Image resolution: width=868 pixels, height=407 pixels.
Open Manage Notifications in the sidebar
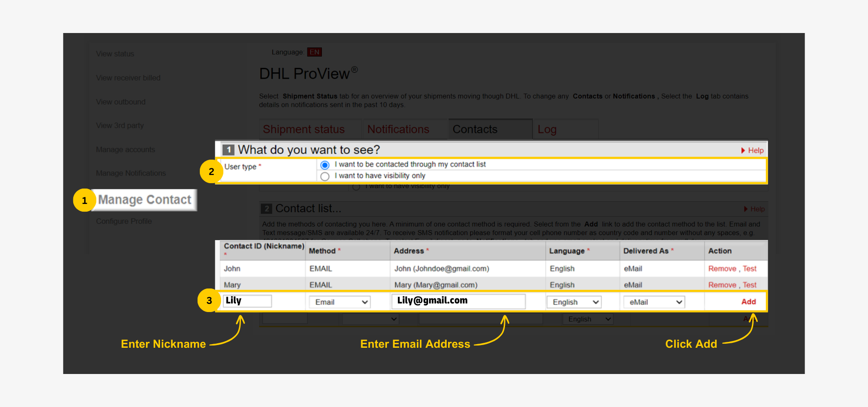tap(131, 173)
